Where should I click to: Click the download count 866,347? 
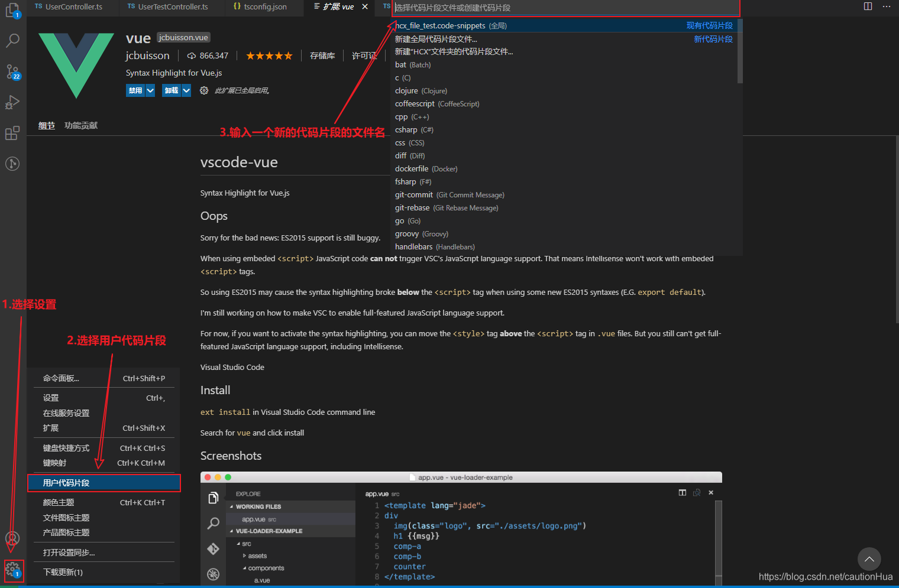[208, 56]
